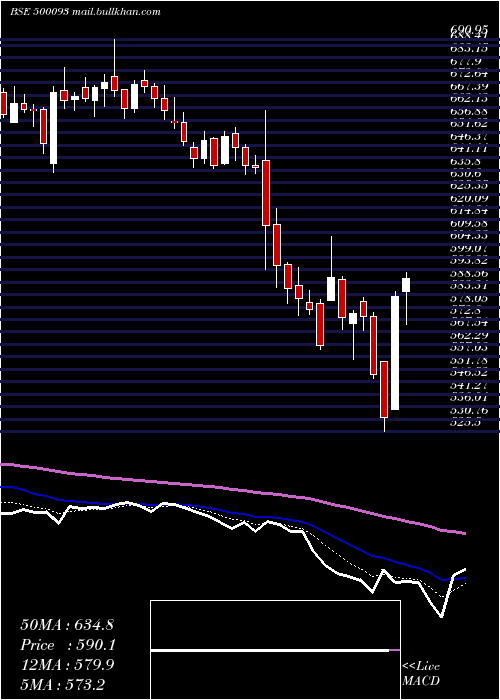Click the 609.58 price axis label
The width and height of the screenshot is (500, 700).
(468, 223)
